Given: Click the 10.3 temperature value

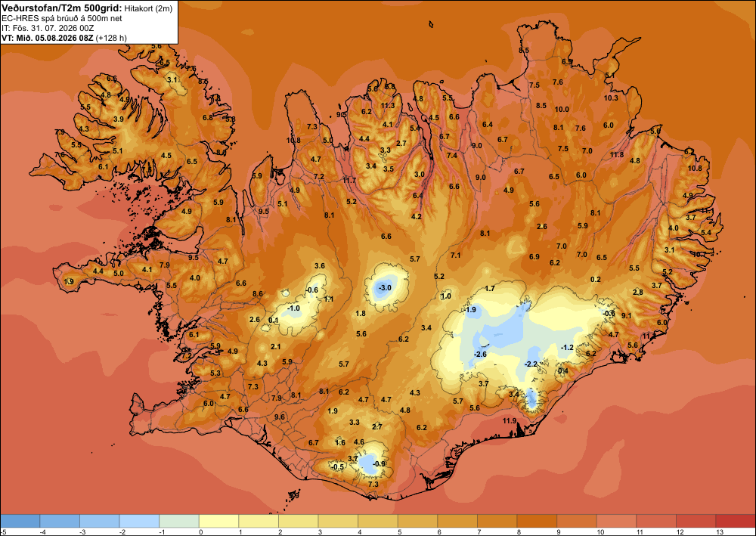Looking at the screenshot, I should click(611, 98).
